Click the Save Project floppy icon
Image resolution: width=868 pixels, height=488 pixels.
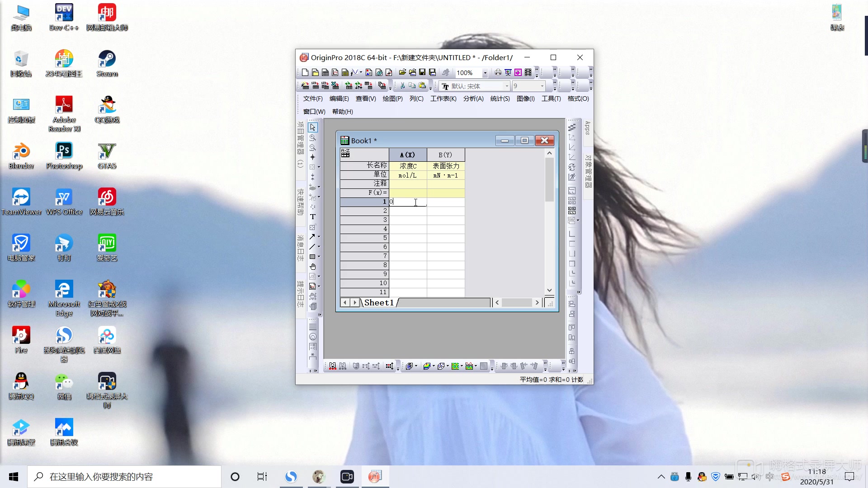click(422, 72)
